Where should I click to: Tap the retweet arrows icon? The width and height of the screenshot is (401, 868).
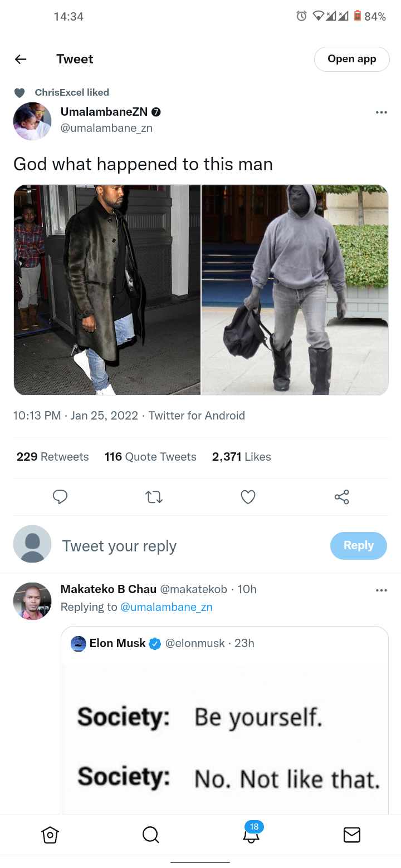click(154, 497)
